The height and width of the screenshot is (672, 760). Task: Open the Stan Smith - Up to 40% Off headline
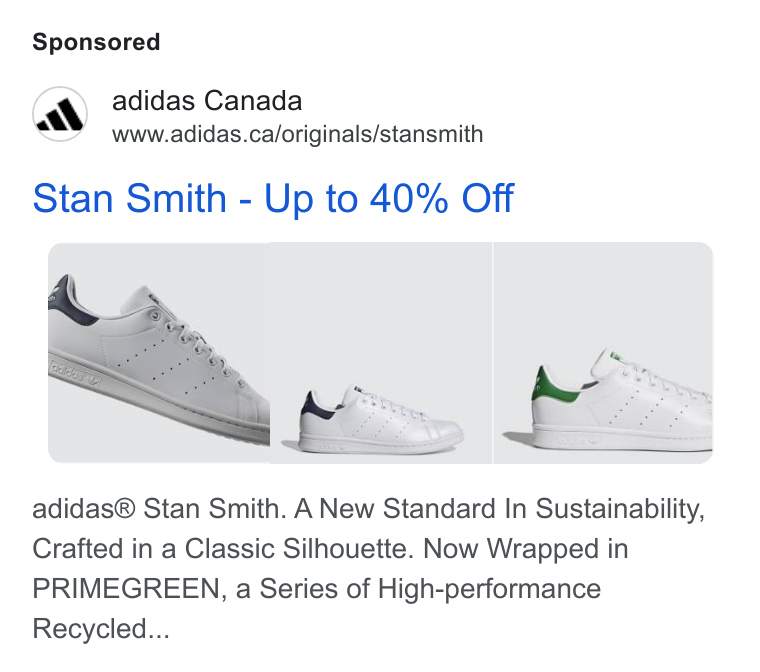pos(273,198)
